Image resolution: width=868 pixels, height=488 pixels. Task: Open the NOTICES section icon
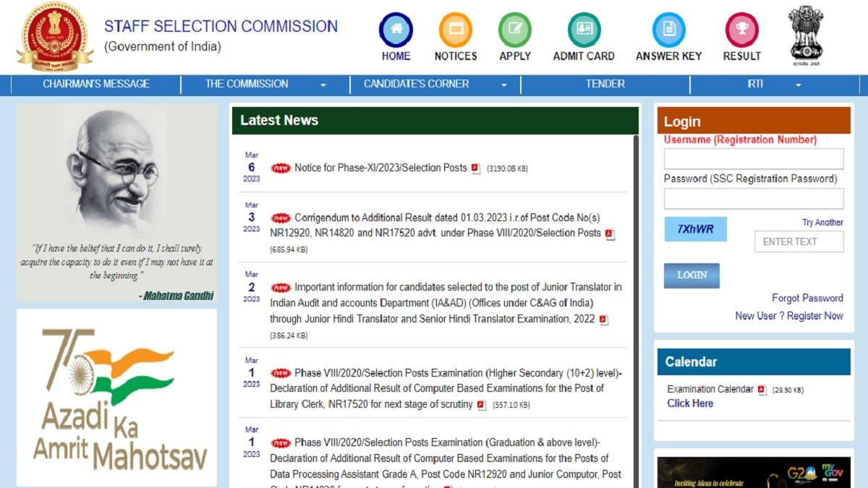455,30
